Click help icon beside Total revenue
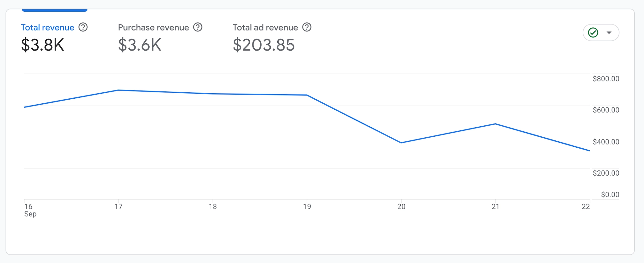Viewport: 644px width, 263px height. 83,27
